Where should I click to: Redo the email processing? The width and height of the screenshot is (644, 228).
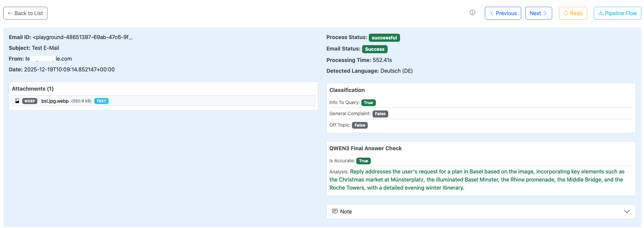pos(573,13)
